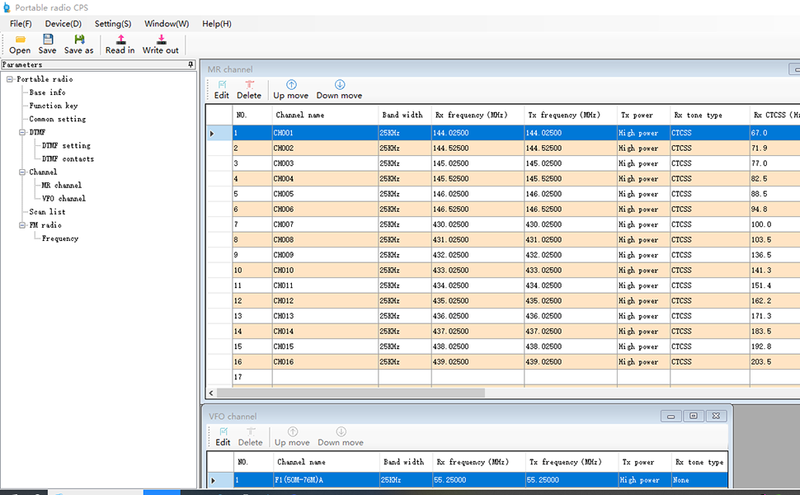The height and width of the screenshot is (495, 800).
Task: Click the Band width column header in MR channel
Action: 405,115
